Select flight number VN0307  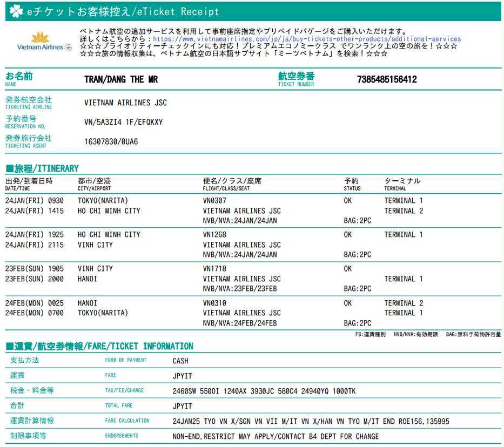click(x=214, y=200)
